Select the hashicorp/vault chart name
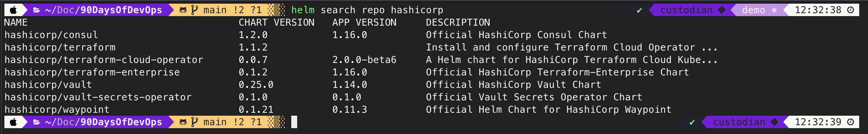 tap(48, 85)
